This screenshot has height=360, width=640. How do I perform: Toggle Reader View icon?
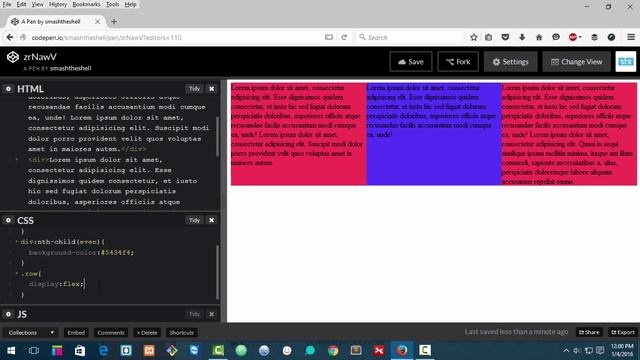(329, 37)
